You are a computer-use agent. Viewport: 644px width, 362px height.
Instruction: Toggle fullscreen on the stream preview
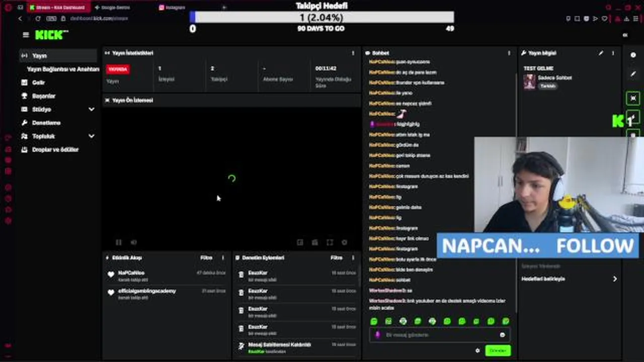[x=330, y=242]
